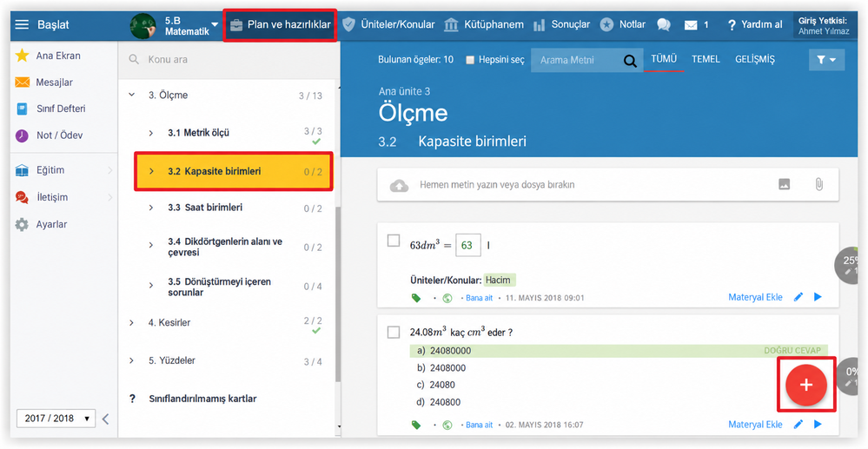Image resolution: width=868 pixels, height=449 pixels.
Task: Open the envelope mail icon in top bar
Action: (690, 25)
